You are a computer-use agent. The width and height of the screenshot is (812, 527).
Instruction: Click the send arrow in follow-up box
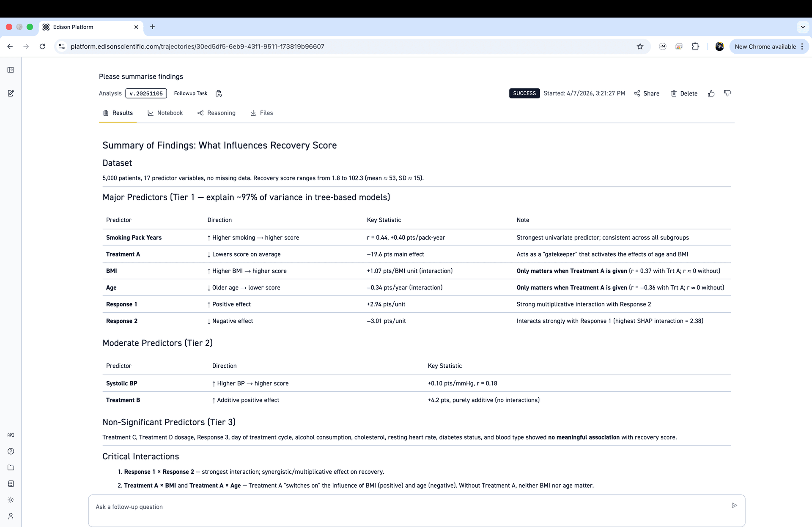click(734, 505)
